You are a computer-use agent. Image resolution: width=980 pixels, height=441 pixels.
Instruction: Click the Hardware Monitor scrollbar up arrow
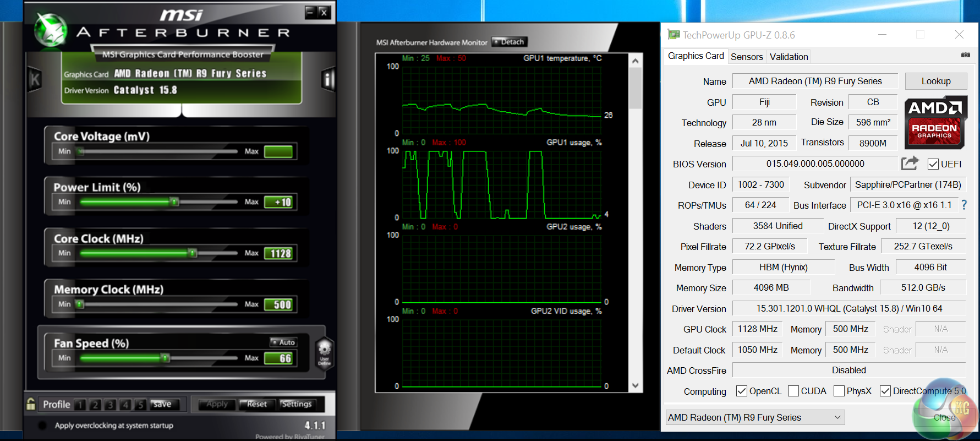tap(635, 61)
